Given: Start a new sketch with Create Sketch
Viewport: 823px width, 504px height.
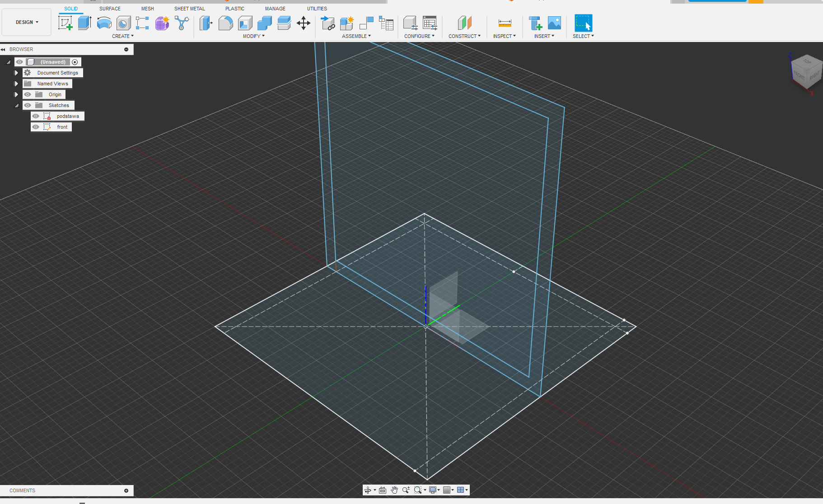Looking at the screenshot, I should click(65, 23).
